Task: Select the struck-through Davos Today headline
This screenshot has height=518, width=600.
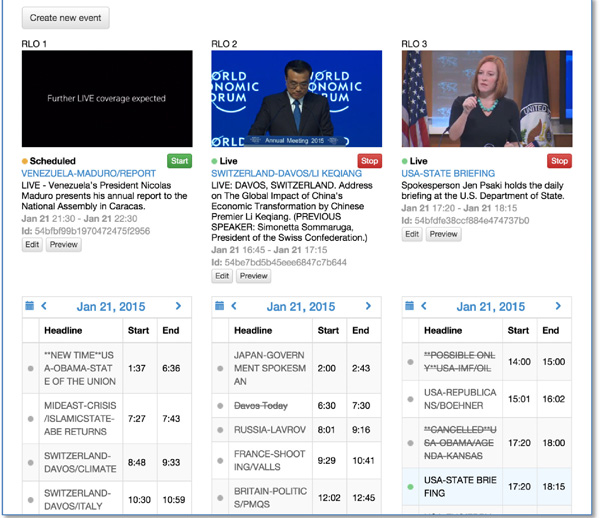Action: pyautogui.click(x=261, y=406)
